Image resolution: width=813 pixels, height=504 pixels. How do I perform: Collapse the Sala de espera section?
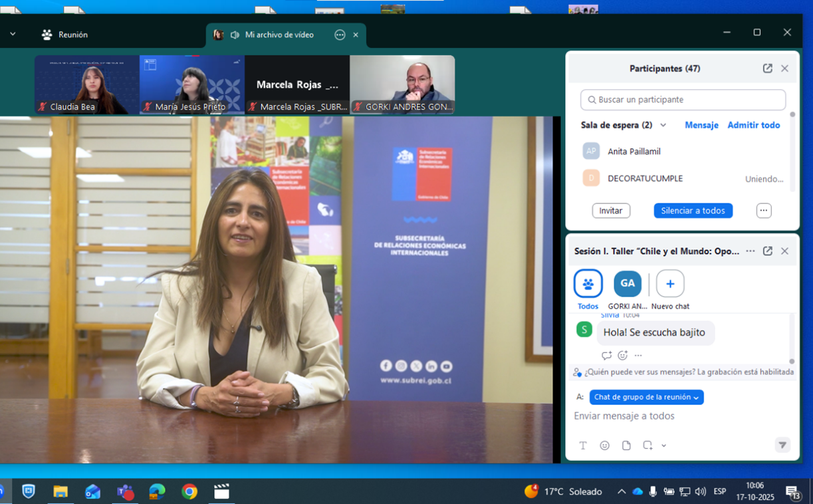point(663,125)
